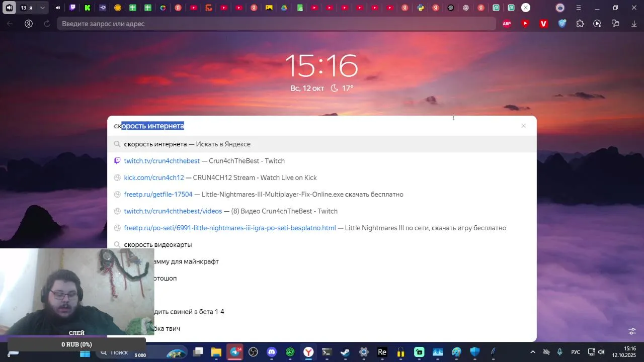Open new tab settings sliders icon
The height and width of the screenshot is (362, 644).
click(632, 331)
